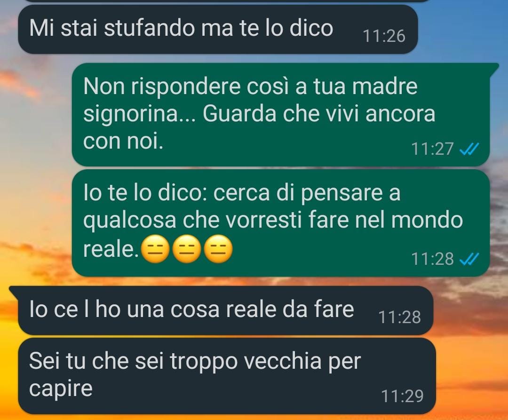Screen dimensions: 508x420
Task: Click the second expressionless emoji
Action: point(187,250)
